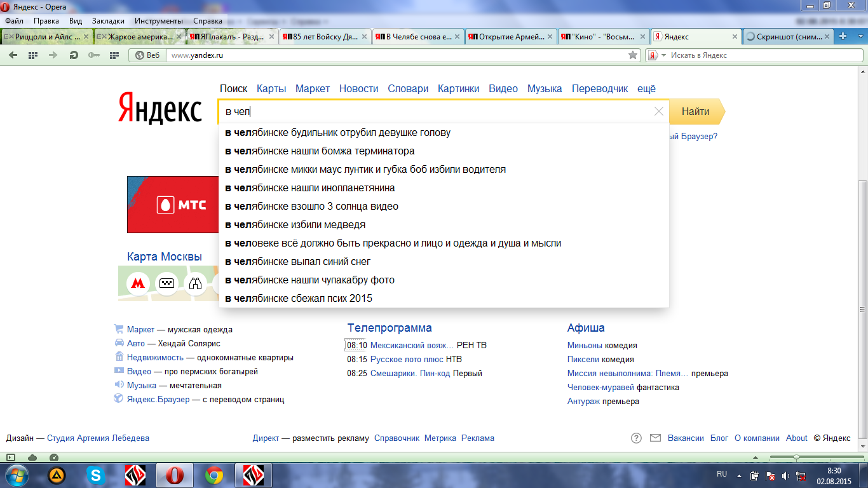Open Opera panels toggle in status bar

point(11,457)
